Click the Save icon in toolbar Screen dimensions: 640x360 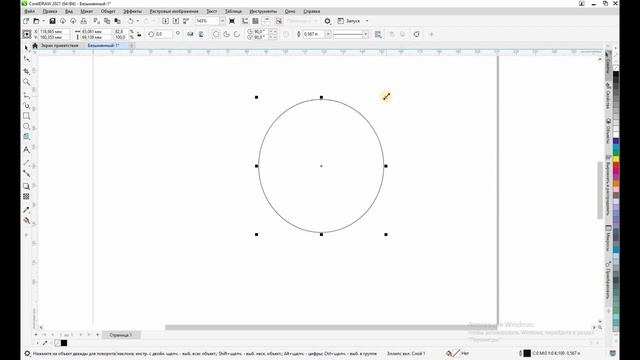point(52,21)
